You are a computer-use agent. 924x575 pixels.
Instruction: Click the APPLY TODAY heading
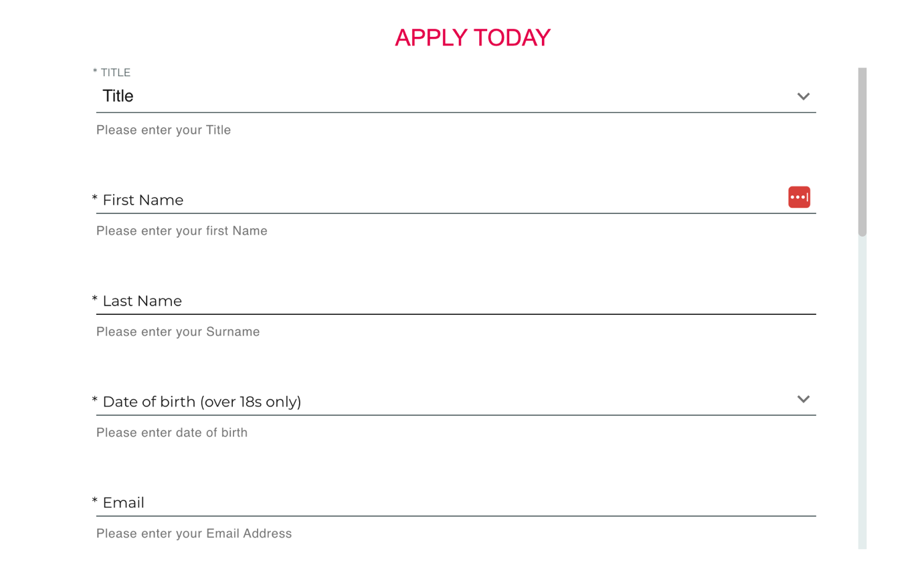click(472, 37)
